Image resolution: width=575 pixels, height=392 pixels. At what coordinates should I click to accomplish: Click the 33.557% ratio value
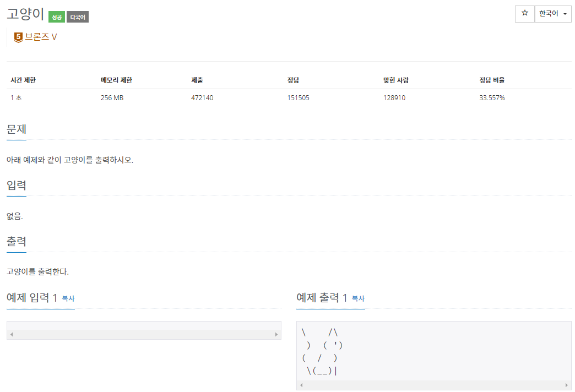(492, 98)
